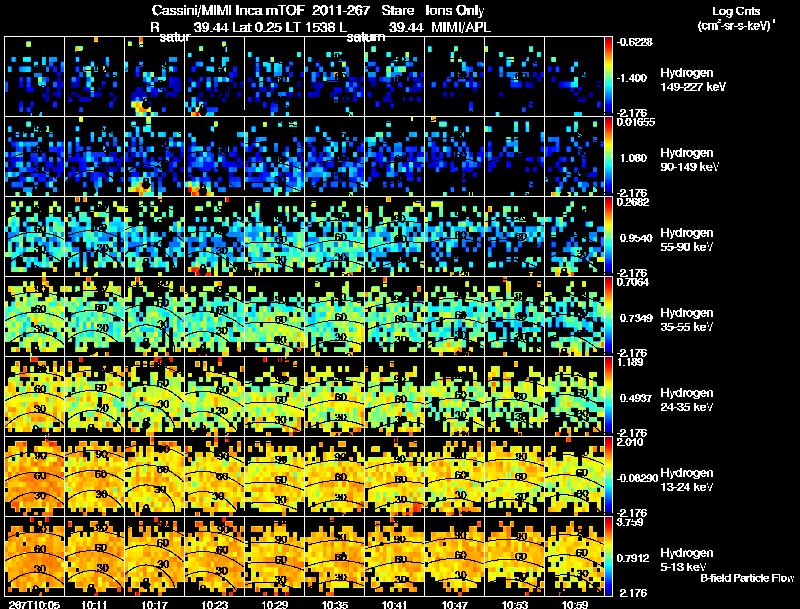Select the "Ions Only" title text
Image resolution: width=800 pixels, height=609 pixels.
[x=455, y=10]
